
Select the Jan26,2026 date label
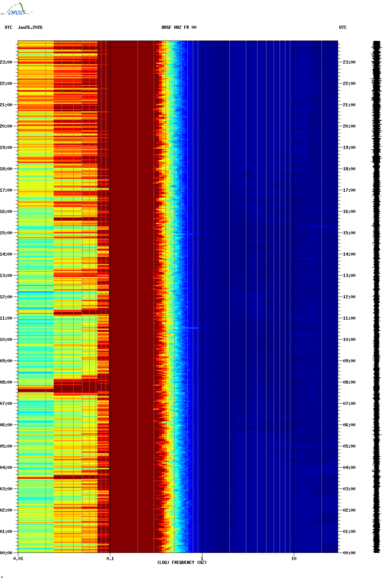point(30,27)
